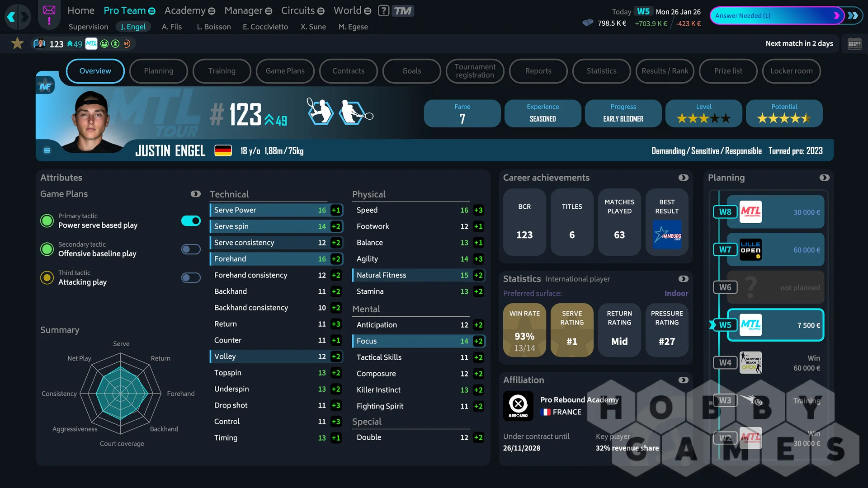868x488 pixels.
Task: Select the W5 MTL 7 500 € planning entry
Action: click(x=775, y=325)
